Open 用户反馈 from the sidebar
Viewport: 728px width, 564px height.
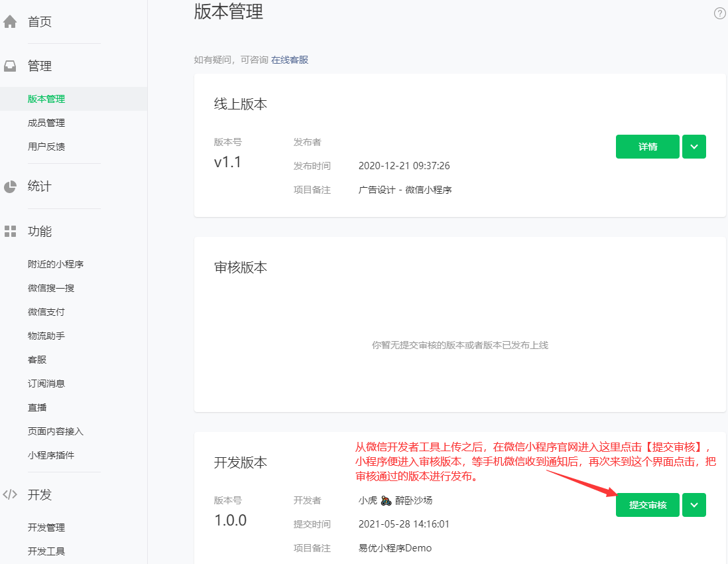click(45, 146)
